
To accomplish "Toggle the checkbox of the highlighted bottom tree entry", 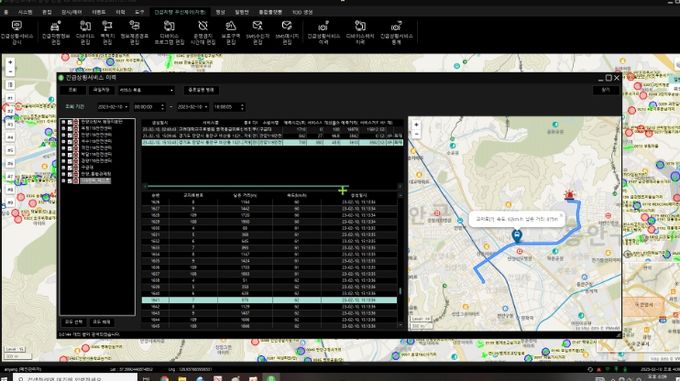I will click(x=70, y=181).
